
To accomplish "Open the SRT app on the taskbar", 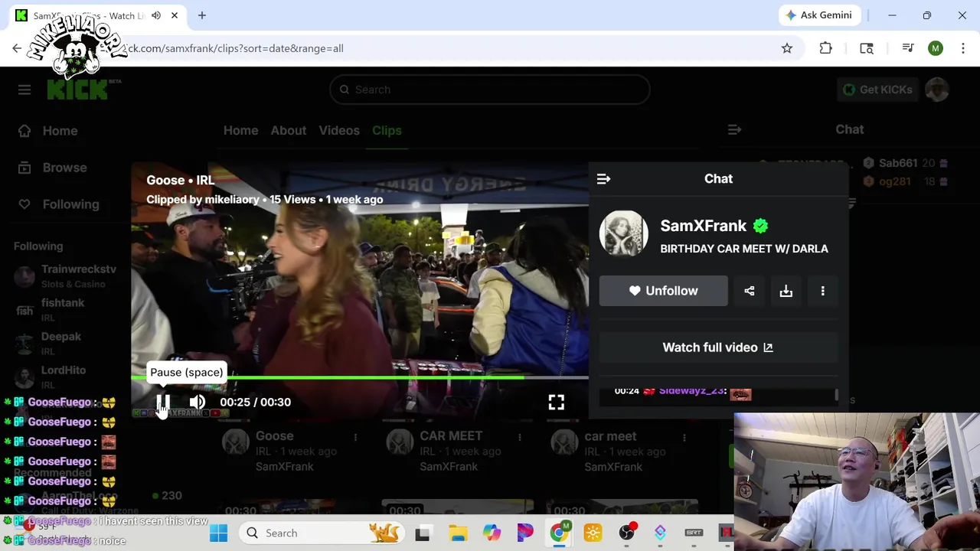I will coord(694,533).
